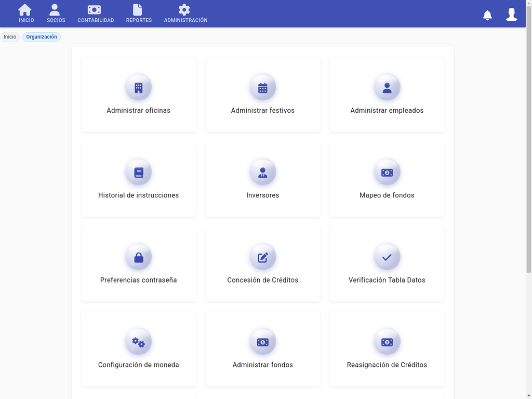Open Configuración de moneda
The height and width of the screenshot is (399, 532).
coord(138,349)
